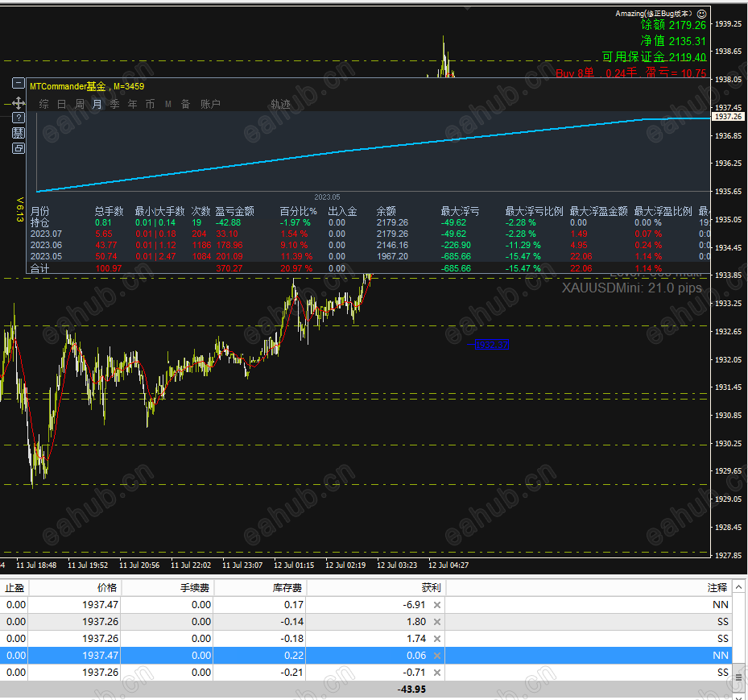
Task: Select the M magic number tab
Action: 168,104
